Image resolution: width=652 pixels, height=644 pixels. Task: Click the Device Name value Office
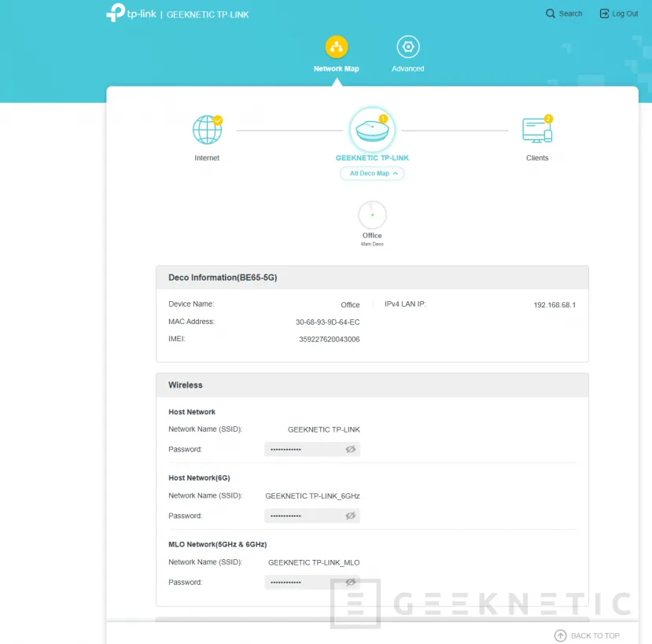(x=350, y=305)
